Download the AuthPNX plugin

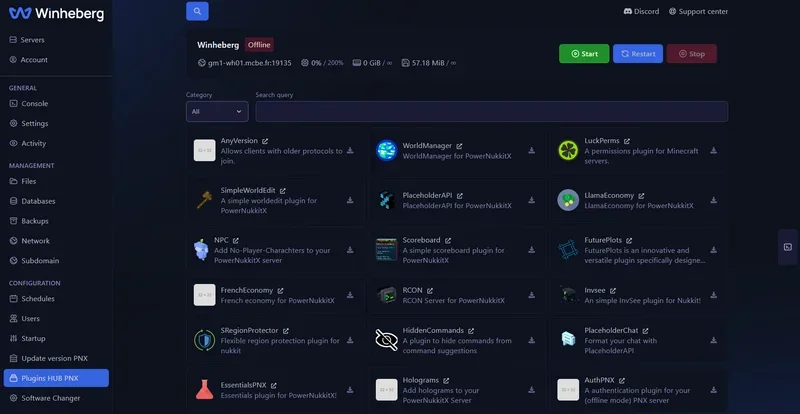(714, 390)
